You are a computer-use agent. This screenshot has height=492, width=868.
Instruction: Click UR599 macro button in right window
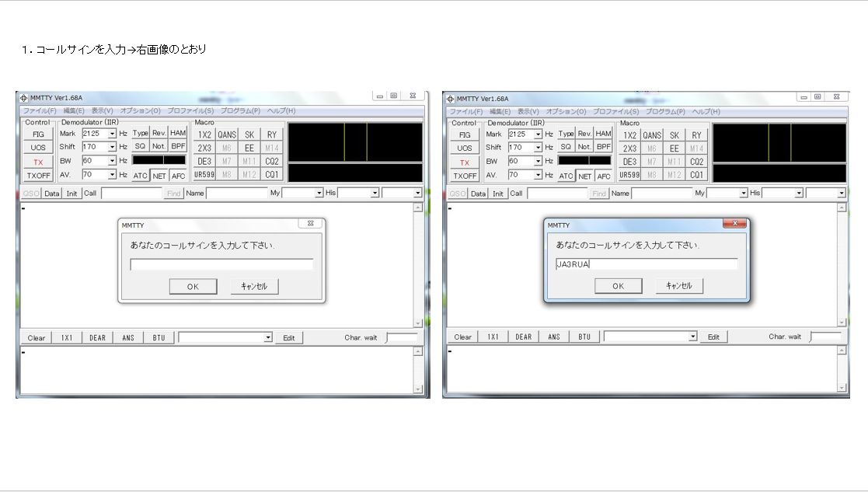click(630, 175)
